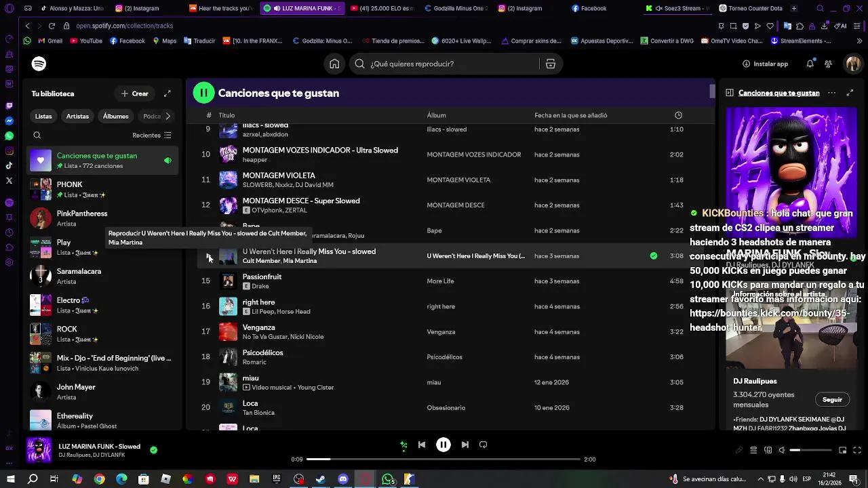The height and width of the screenshot is (488, 868).
Task: Open the user profile avatar
Action: pyautogui.click(x=853, y=64)
